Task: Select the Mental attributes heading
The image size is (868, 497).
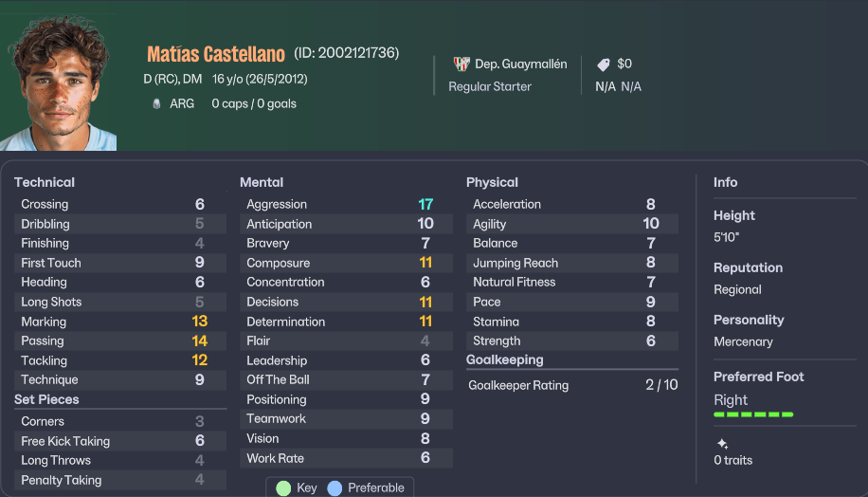Action: pos(262,182)
